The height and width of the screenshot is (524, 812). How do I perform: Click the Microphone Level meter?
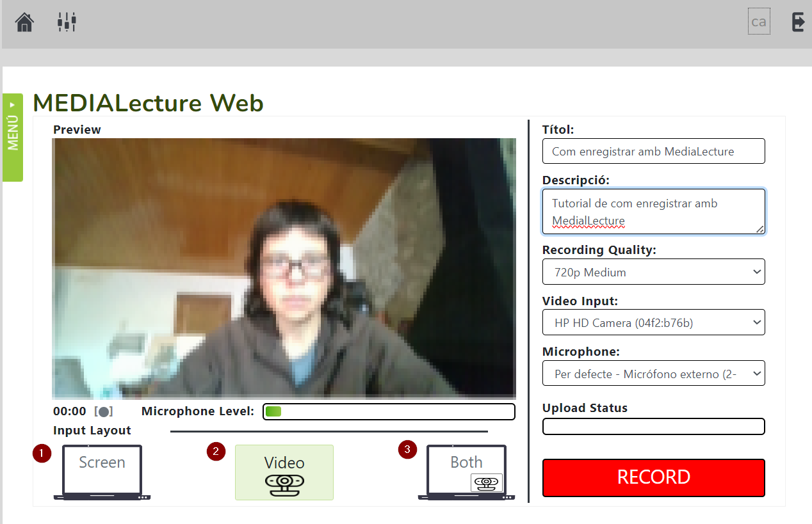(x=389, y=411)
